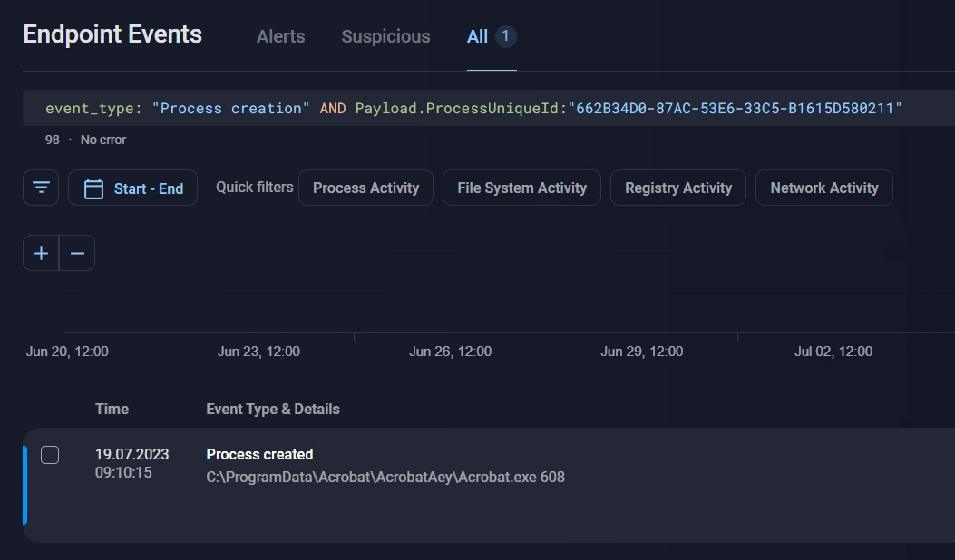This screenshot has height=560, width=955.
Task: Click the Endpoint Events heading
Action: (x=112, y=34)
